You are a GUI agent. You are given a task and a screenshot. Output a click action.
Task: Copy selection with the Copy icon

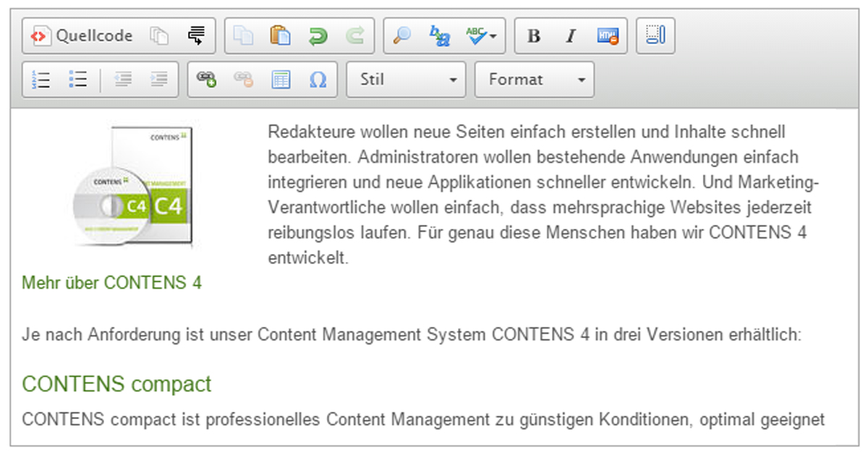point(243,36)
